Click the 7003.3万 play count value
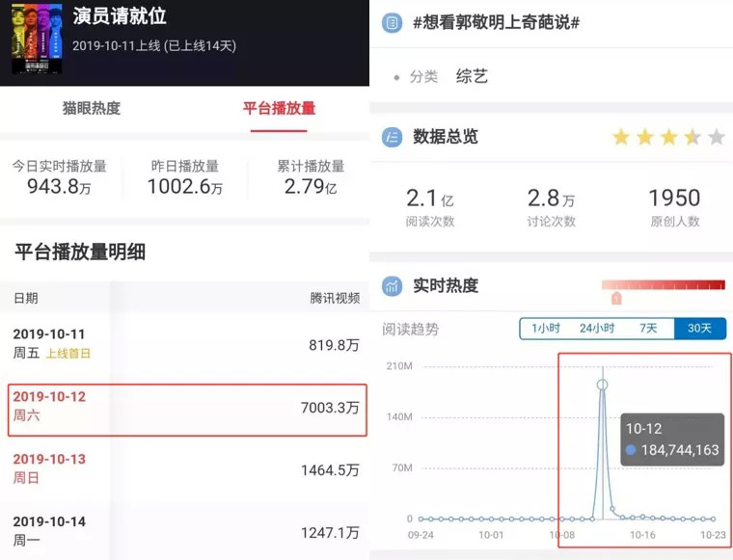The width and height of the screenshot is (733, 560). click(x=330, y=408)
